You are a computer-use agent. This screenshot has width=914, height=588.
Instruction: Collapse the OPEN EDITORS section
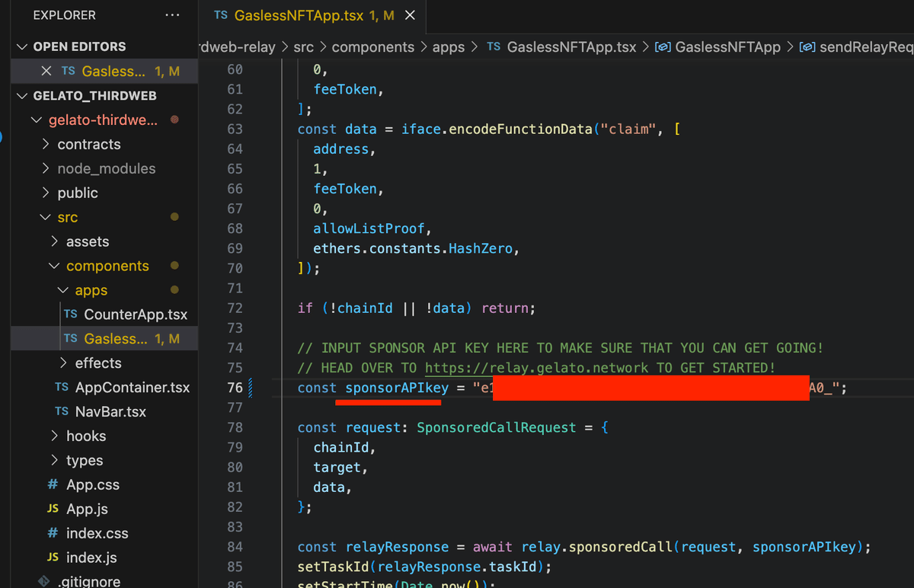click(x=21, y=46)
